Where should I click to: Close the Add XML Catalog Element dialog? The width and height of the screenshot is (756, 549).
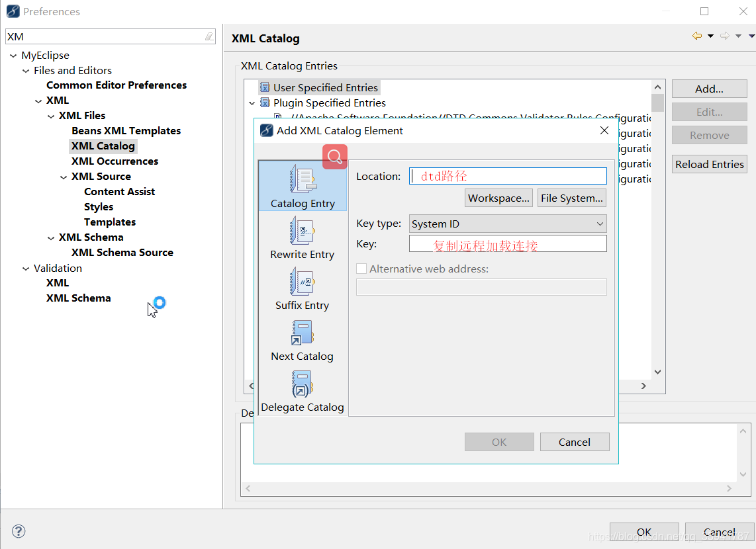click(604, 130)
